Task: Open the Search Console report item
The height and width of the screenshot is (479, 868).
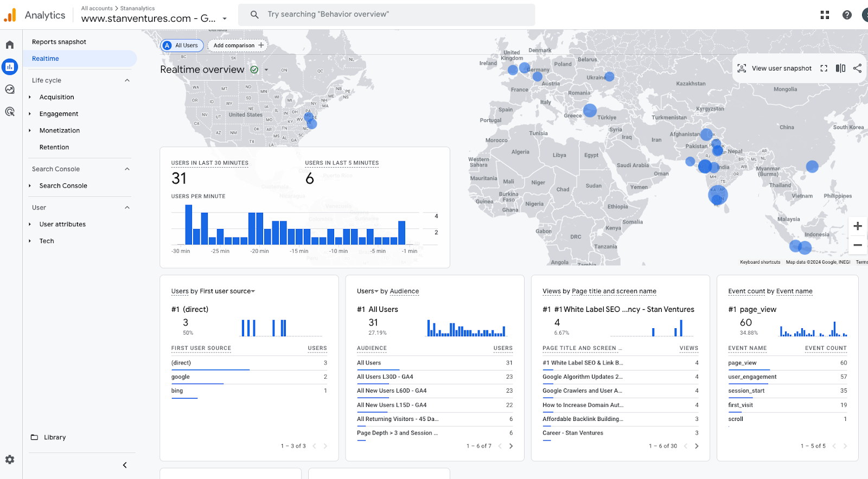Action: (63, 186)
